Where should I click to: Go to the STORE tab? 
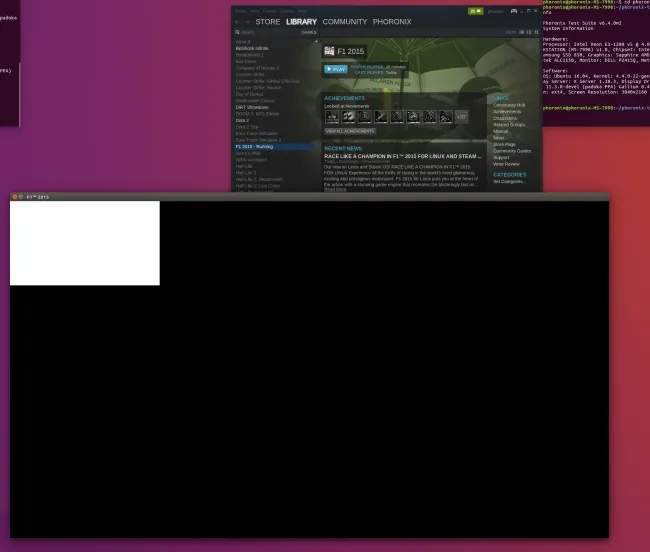[x=267, y=22]
